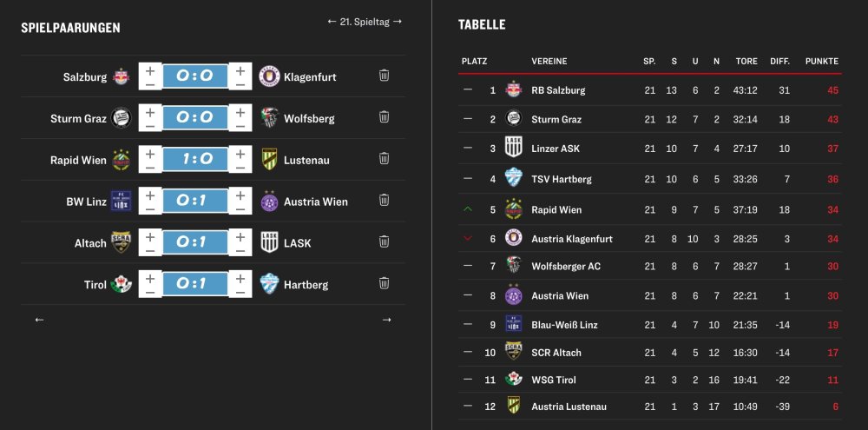Viewport: 868px width, 430px height.
Task: Click bottom-right arrow under match list
Action: coord(386,320)
